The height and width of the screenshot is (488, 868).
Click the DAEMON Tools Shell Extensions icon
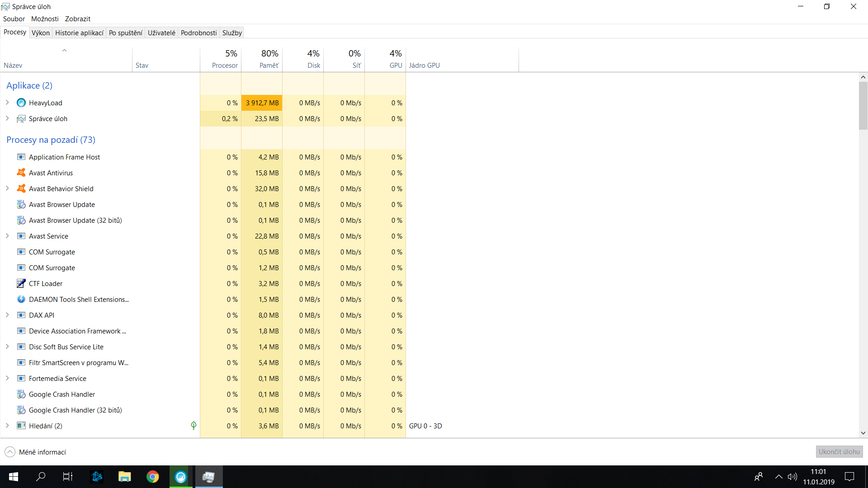click(21, 300)
